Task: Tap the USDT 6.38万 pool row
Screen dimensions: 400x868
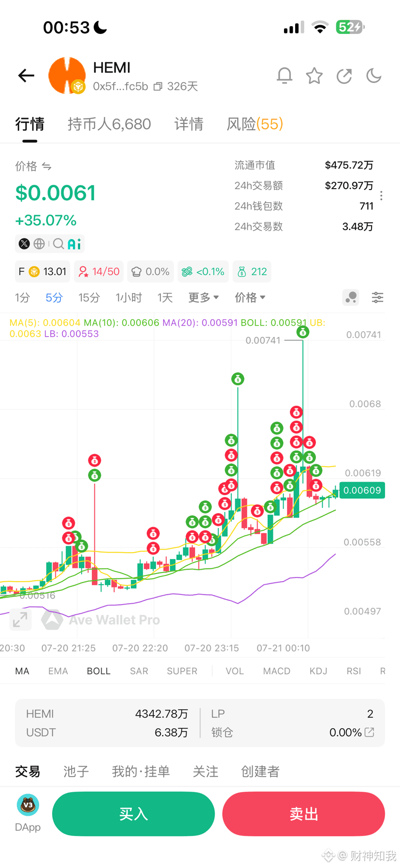Action: pos(107,733)
